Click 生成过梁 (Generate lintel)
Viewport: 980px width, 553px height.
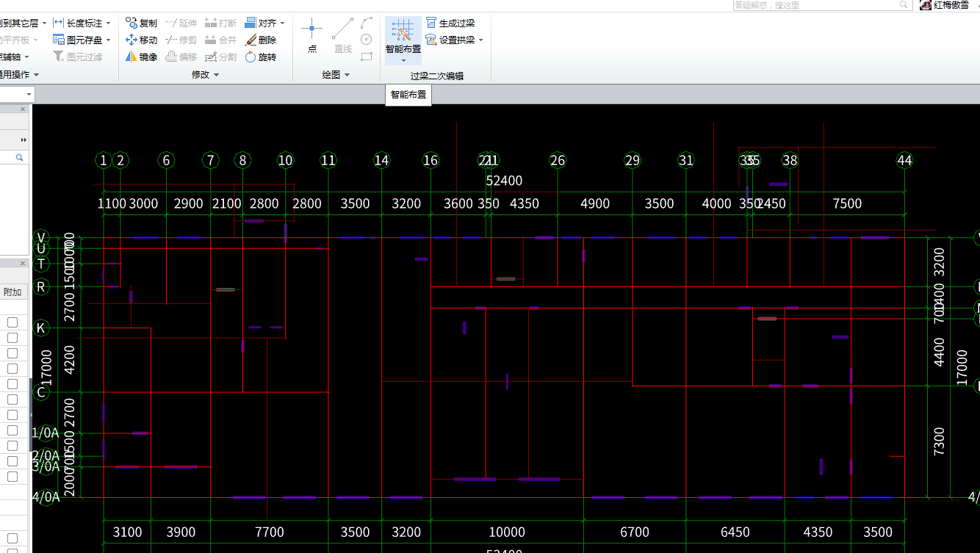coord(450,24)
